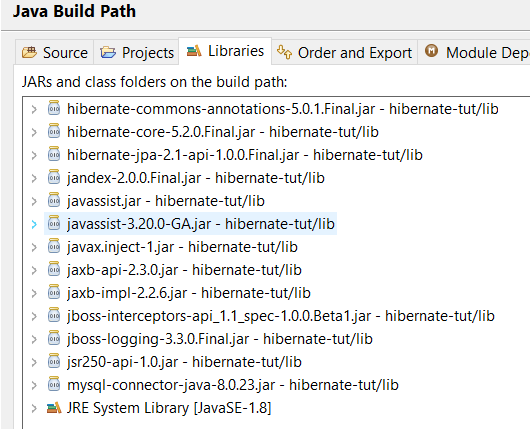Click the mysql-connector-java-8.0.23.jar jar icon
The width and height of the screenshot is (530, 429).
(54, 384)
